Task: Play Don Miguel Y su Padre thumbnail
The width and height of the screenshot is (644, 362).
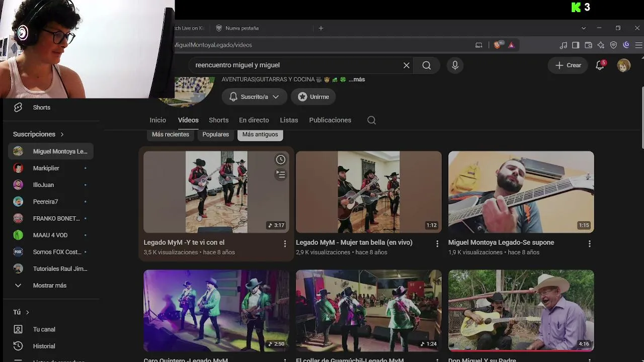Action: tap(521, 310)
